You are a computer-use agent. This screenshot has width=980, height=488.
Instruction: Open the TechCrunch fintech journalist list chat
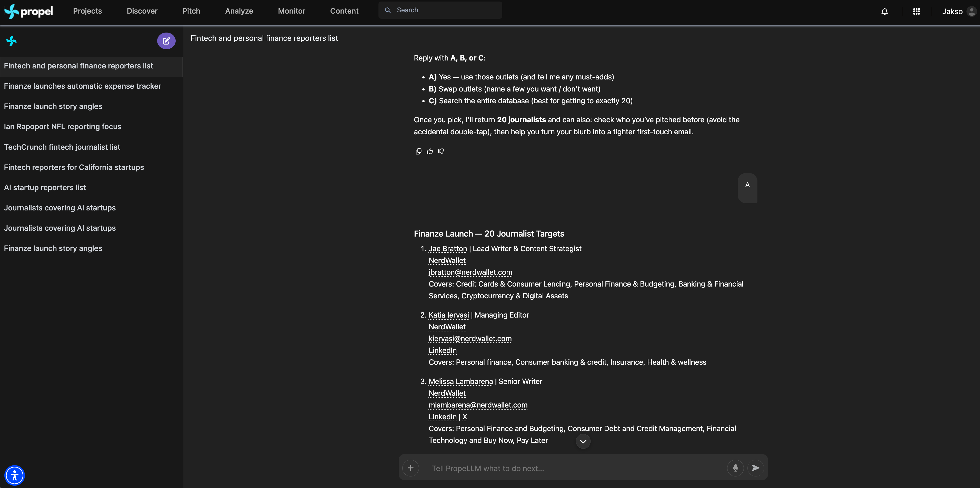tap(62, 147)
